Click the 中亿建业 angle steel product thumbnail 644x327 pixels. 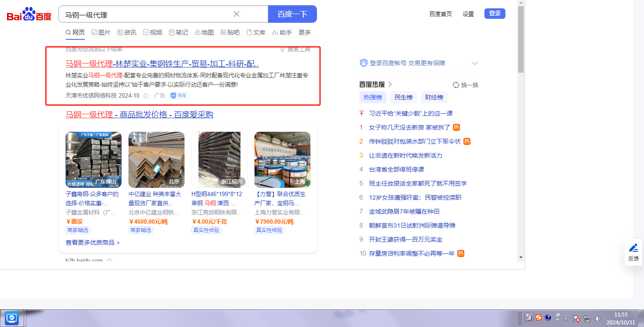(156, 160)
